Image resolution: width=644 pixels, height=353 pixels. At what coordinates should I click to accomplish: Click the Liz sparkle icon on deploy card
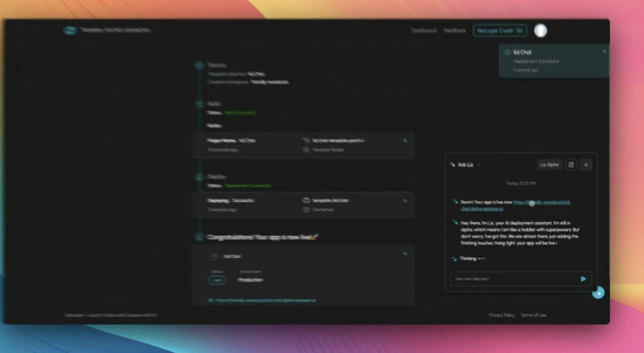click(x=405, y=201)
